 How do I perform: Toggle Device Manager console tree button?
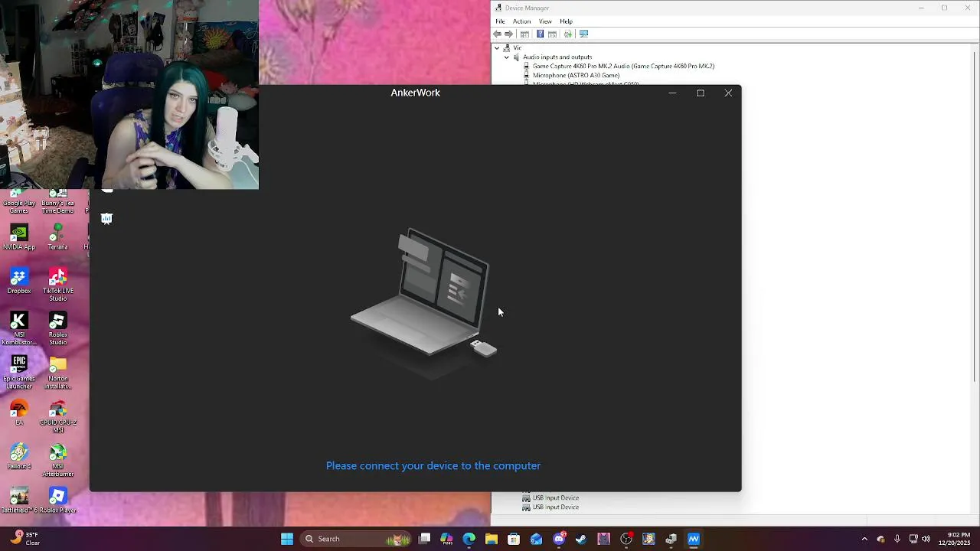coord(524,34)
